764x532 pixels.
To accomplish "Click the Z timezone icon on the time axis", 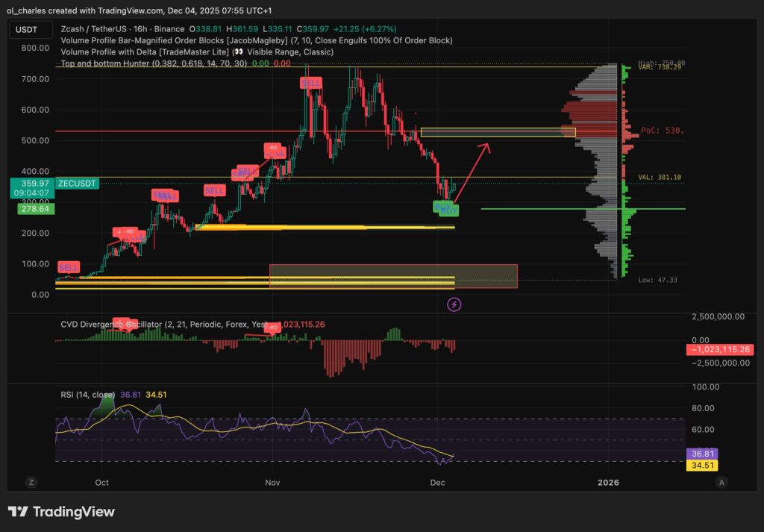I will click(31, 483).
